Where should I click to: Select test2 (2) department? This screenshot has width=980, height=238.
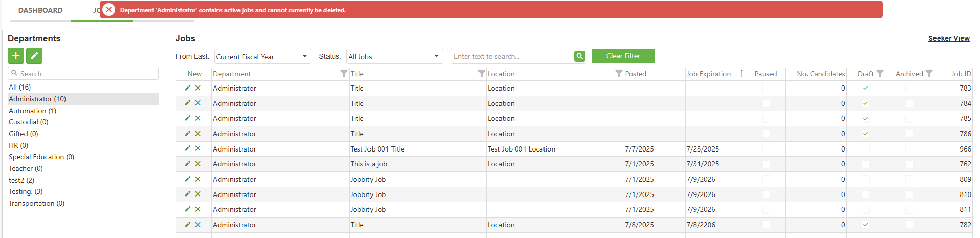[x=21, y=180]
